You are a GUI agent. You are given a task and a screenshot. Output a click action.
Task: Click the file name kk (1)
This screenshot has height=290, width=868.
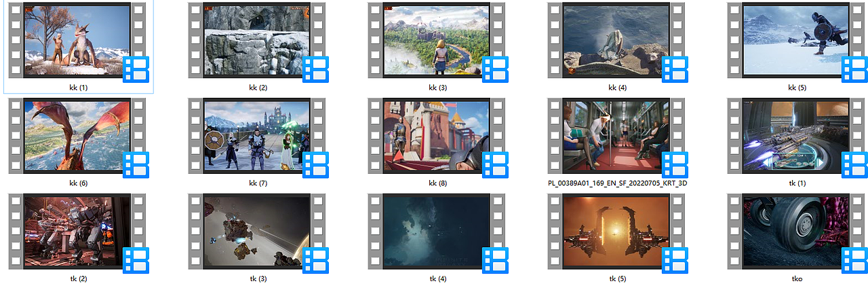point(79,88)
